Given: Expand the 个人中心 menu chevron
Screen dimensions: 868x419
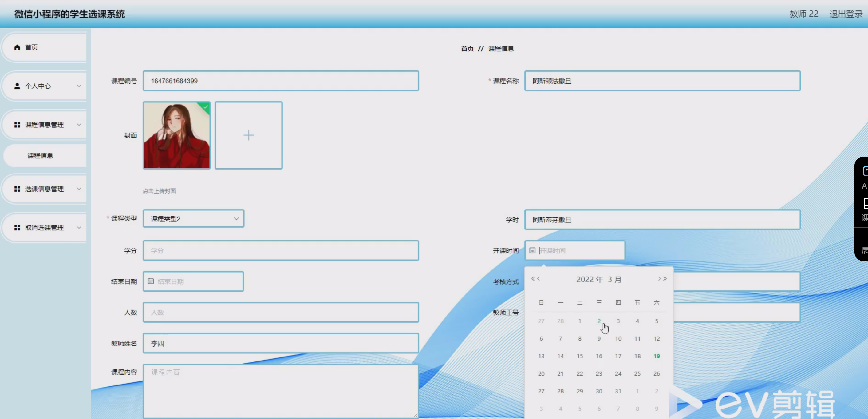Looking at the screenshot, I should point(79,86).
